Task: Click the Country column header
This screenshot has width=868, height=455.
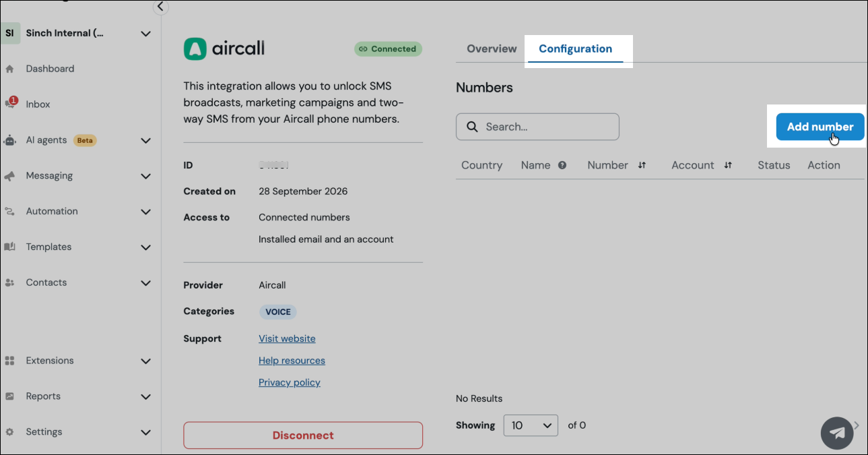Action: click(x=481, y=165)
